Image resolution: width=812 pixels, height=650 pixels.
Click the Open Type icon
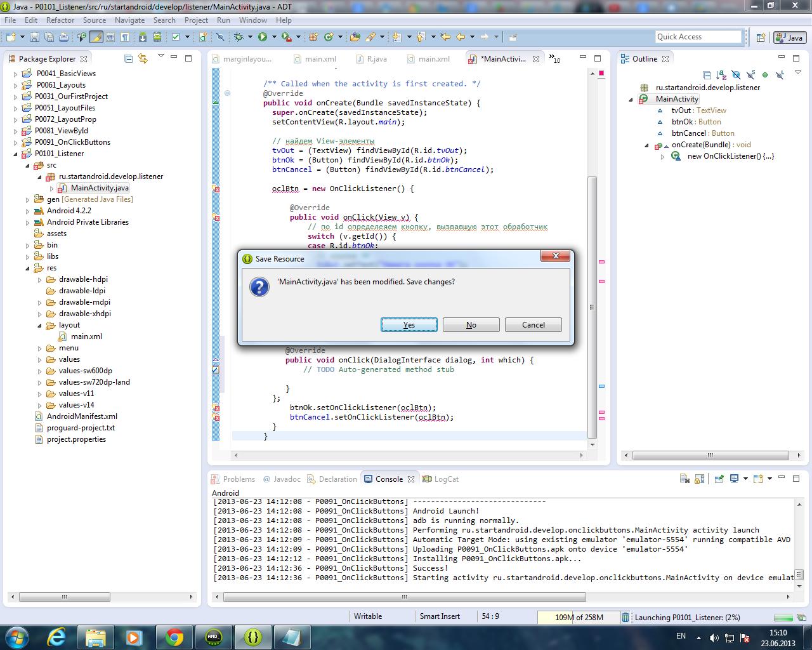[355, 37]
